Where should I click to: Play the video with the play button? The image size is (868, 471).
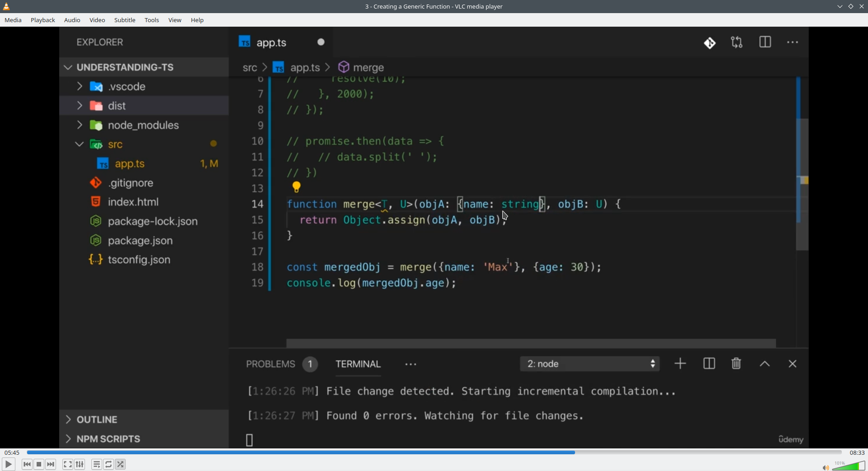[8, 464]
